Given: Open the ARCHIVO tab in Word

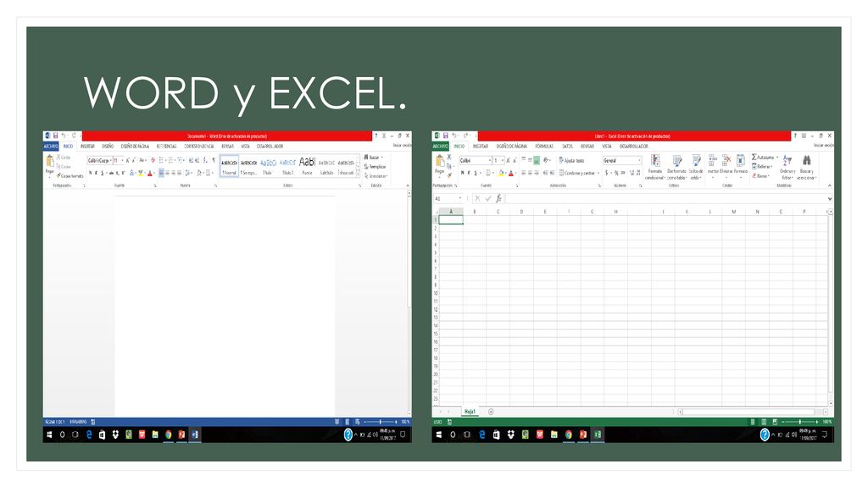Looking at the screenshot, I should coord(51,147).
